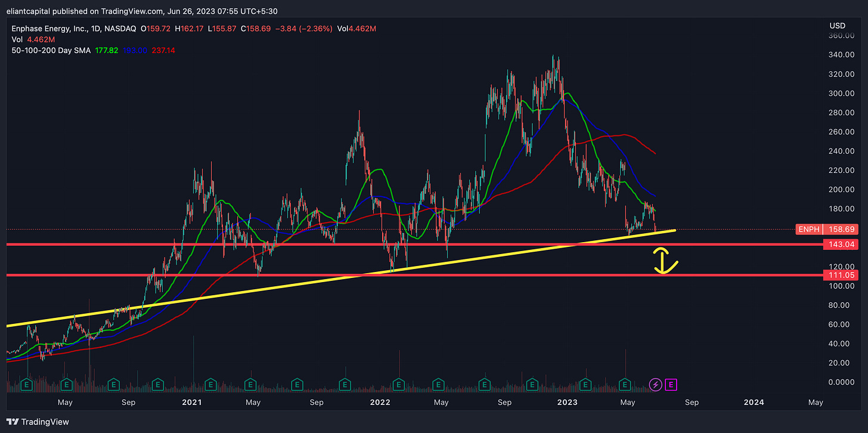Click the 0.0000 price axis label
The width and height of the screenshot is (868, 433).
(841, 382)
